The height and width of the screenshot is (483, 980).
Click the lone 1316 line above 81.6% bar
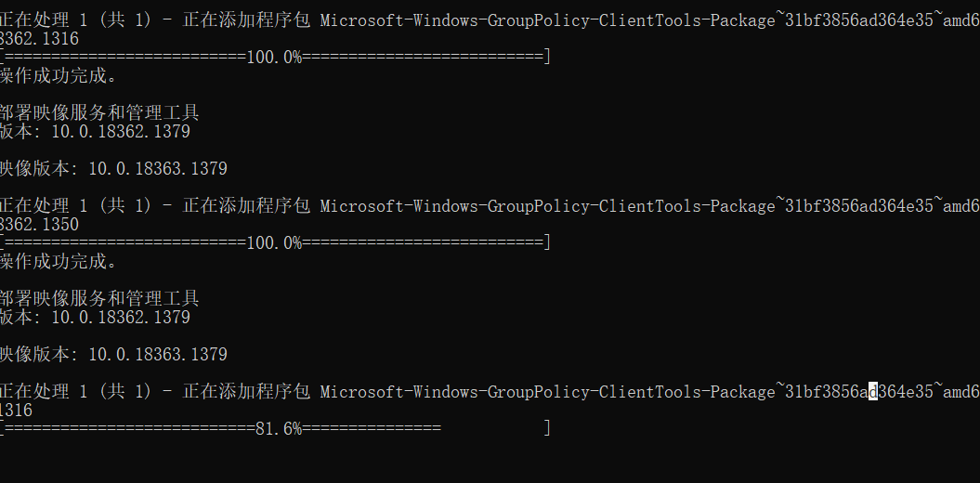click(16, 410)
